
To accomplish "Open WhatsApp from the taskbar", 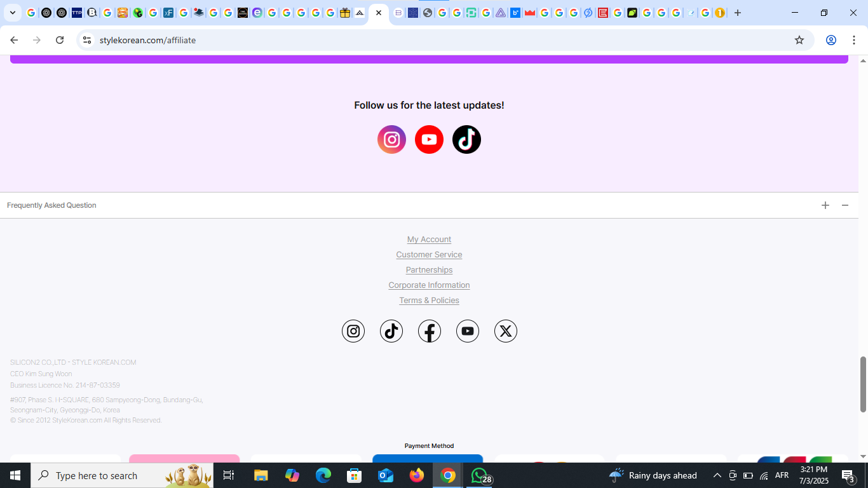I will pos(480,475).
